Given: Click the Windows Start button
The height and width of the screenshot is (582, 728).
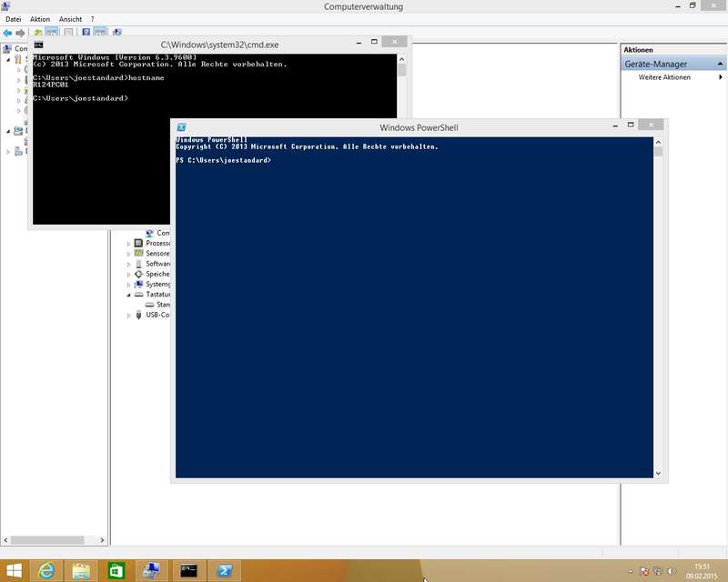Looking at the screenshot, I should click(13, 570).
